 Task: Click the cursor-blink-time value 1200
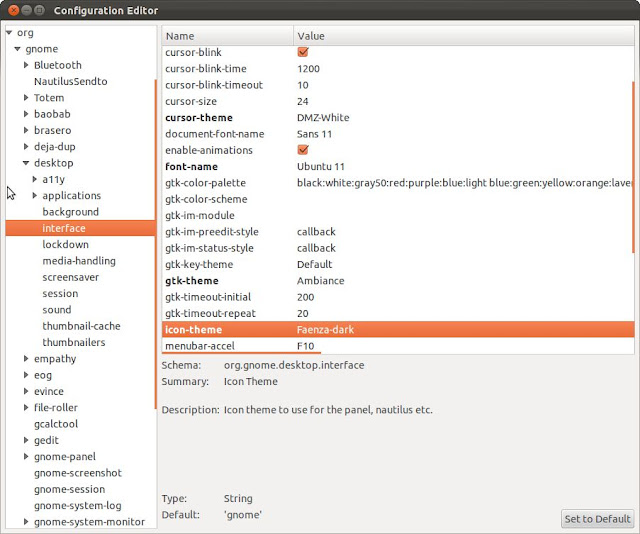308,69
